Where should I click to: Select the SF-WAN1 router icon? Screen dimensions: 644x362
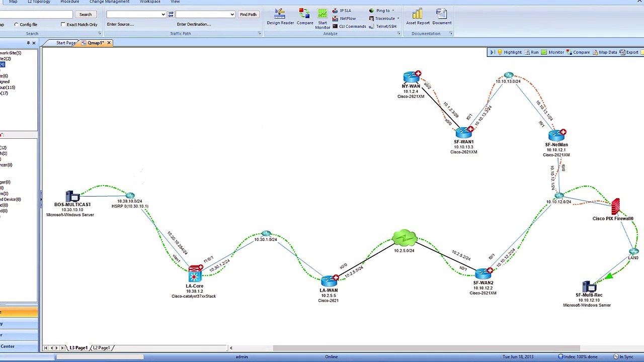pyautogui.click(x=464, y=133)
